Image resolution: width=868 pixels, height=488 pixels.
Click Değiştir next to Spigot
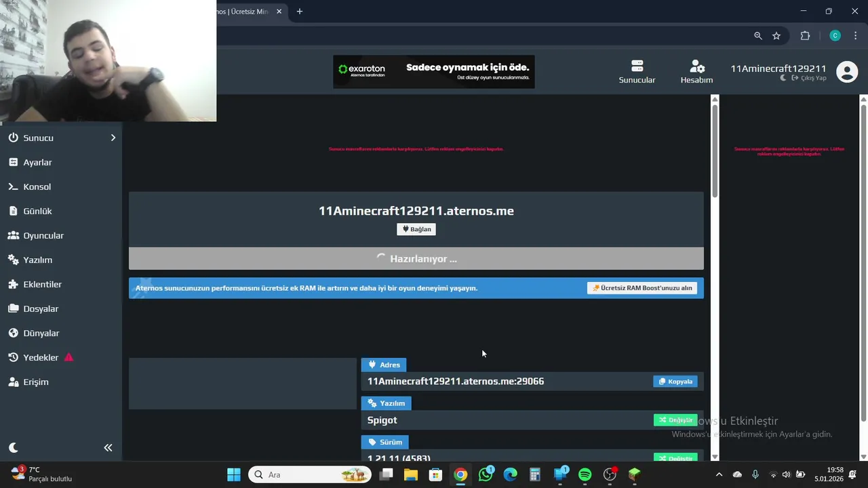[675, 420]
